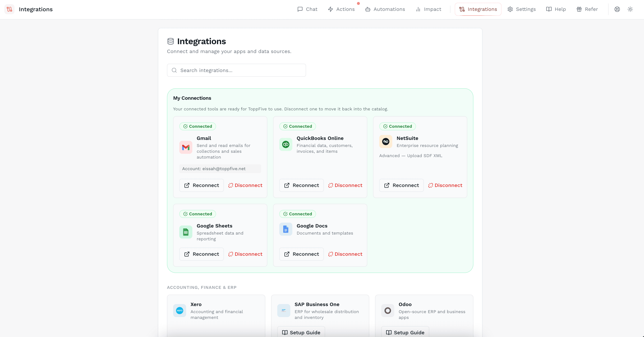This screenshot has height=337, width=644.
Task: Click the NetSuite card title
Action: tap(407, 138)
